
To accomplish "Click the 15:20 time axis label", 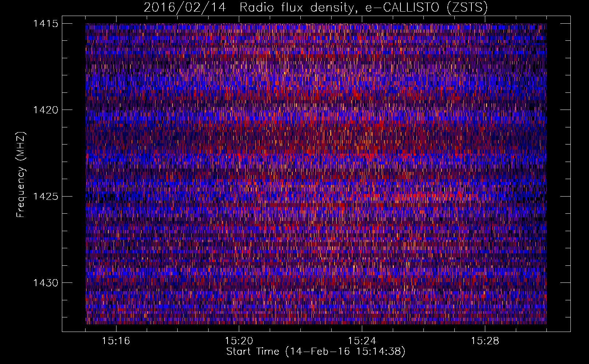I will coord(239,341).
